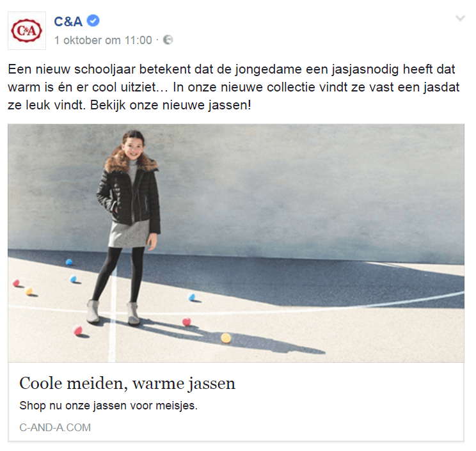Click headline 'Coole meiden, warme jassen'
Screen dimensions: 476x451
(x=127, y=383)
